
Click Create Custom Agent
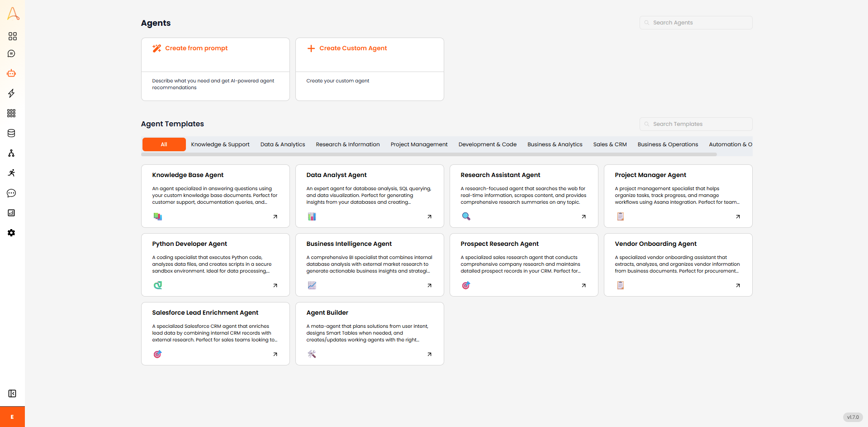(353, 48)
